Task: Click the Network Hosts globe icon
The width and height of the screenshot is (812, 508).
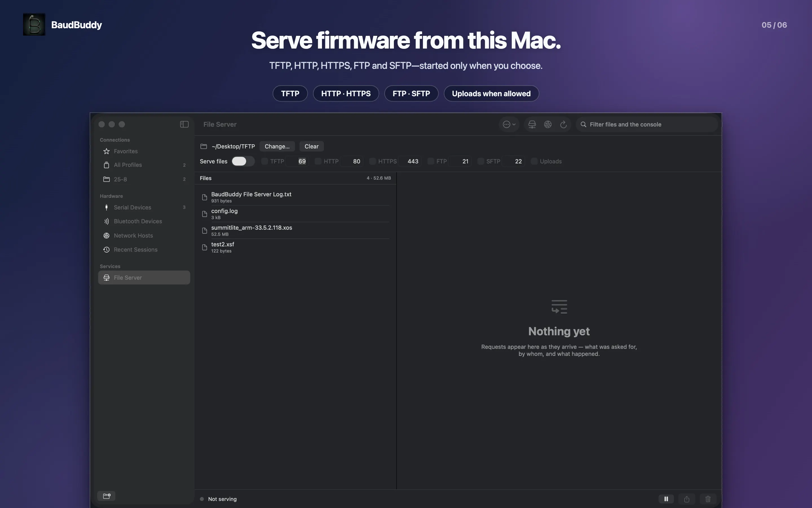Action: (x=106, y=236)
